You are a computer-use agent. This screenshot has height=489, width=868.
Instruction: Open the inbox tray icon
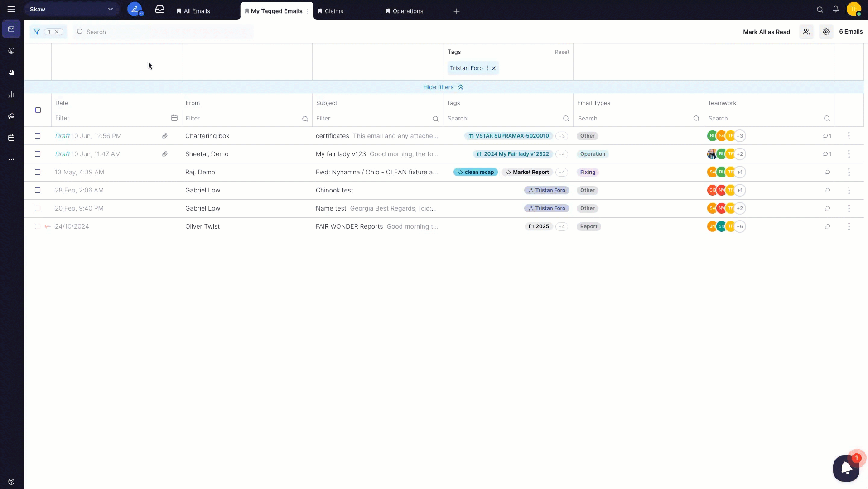pyautogui.click(x=160, y=10)
